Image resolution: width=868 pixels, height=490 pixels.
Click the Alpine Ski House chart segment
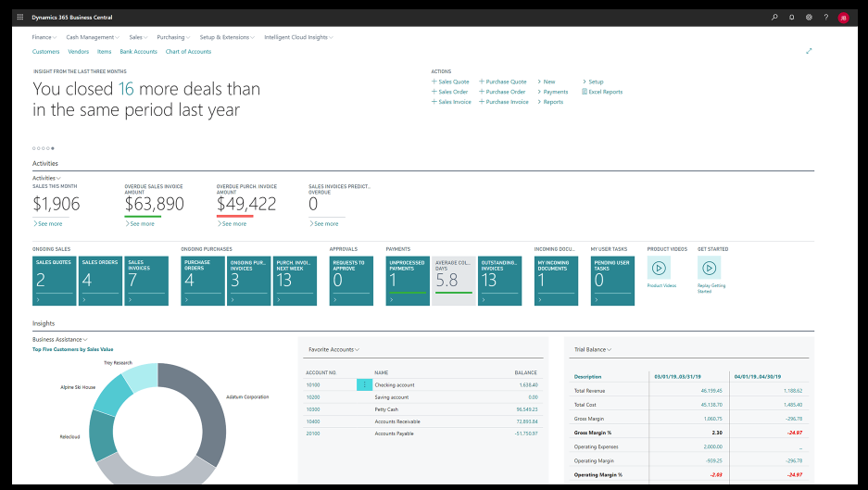point(112,397)
